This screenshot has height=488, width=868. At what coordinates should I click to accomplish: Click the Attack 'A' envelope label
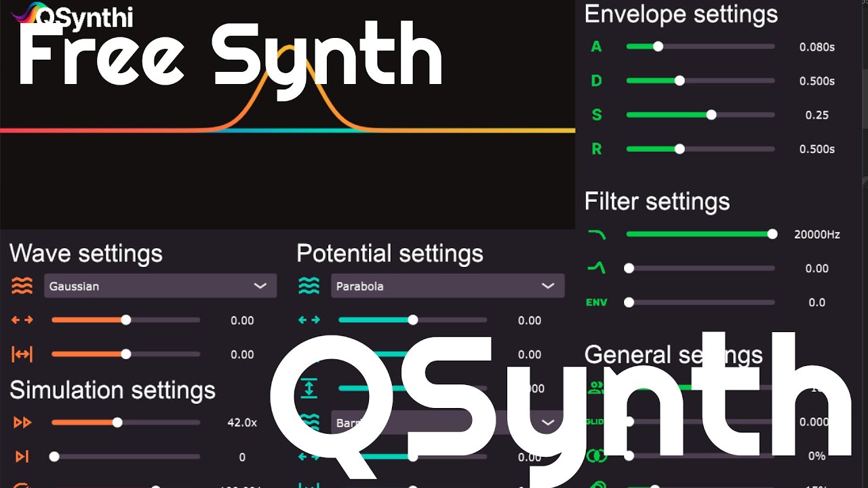pos(596,47)
